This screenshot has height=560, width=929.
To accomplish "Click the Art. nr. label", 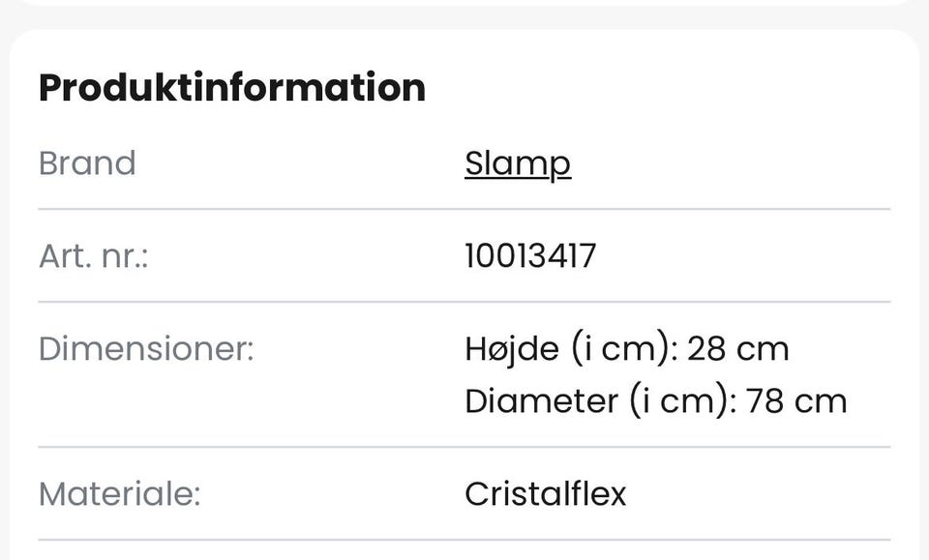I will click(93, 256).
